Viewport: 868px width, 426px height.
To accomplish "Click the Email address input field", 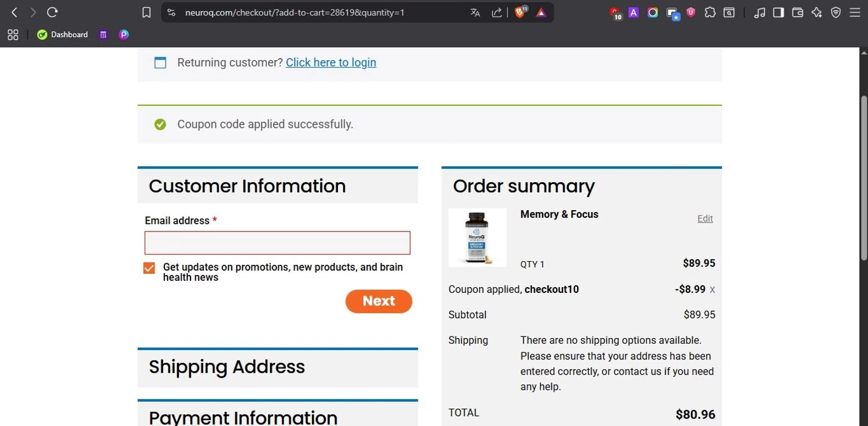I will [x=277, y=243].
